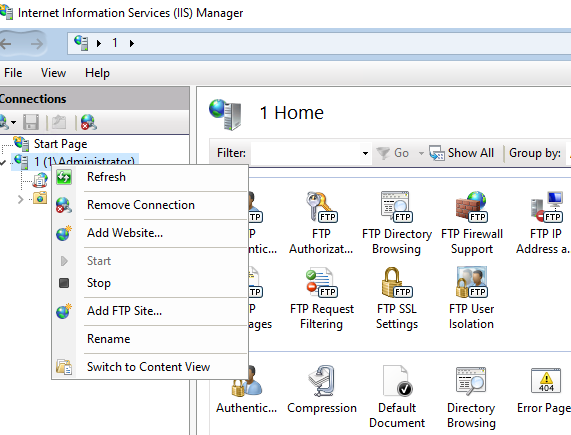The height and width of the screenshot is (435, 571).
Task: Choose Switch to Content View
Action: [150, 367]
